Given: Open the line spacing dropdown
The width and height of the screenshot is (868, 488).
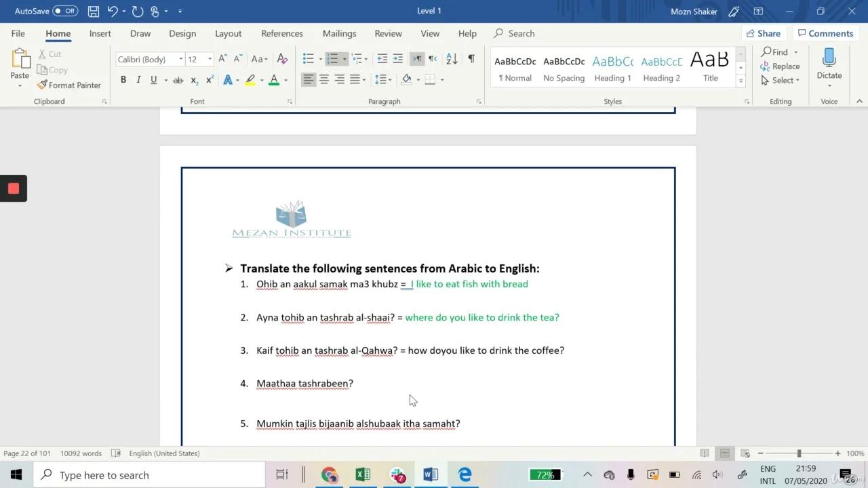Looking at the screenshot, I should [389, 79].
